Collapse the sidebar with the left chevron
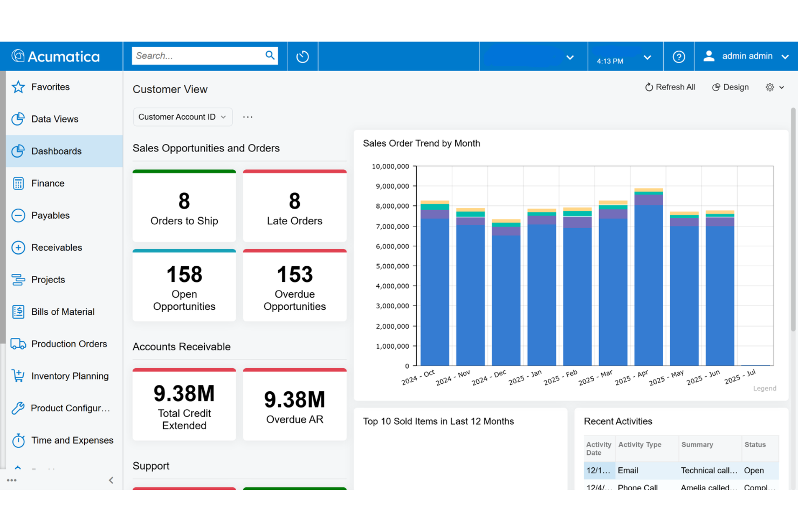 [x=111, y=480]
